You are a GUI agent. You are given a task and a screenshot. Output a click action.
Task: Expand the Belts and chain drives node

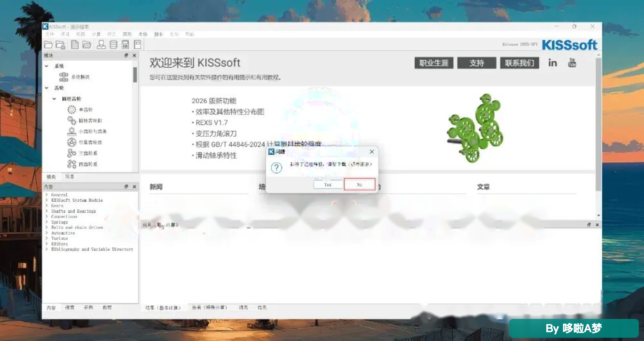(x=47, y=228)
